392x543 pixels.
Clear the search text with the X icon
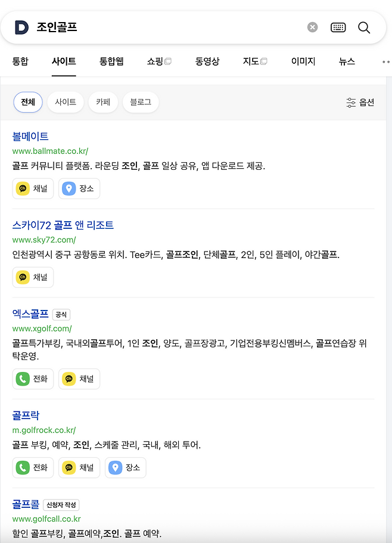click(312, 27)
